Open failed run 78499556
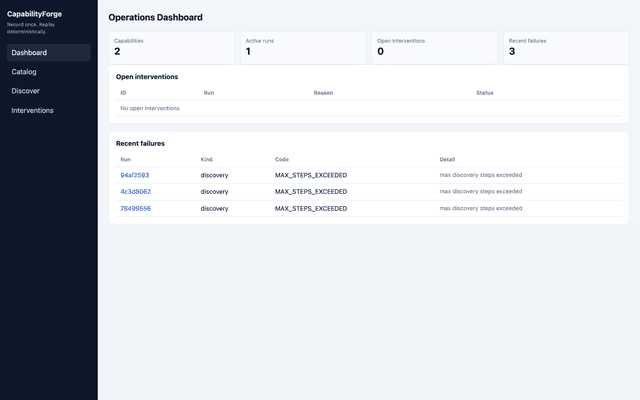Viewport: 640px width, 400px height. (x=136, y=209)
